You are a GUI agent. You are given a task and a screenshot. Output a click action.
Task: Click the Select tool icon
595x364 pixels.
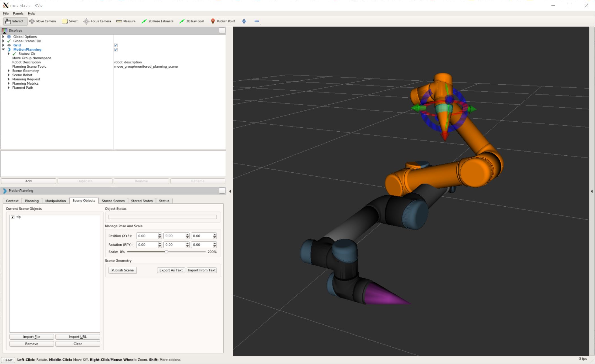pos(65,21)
